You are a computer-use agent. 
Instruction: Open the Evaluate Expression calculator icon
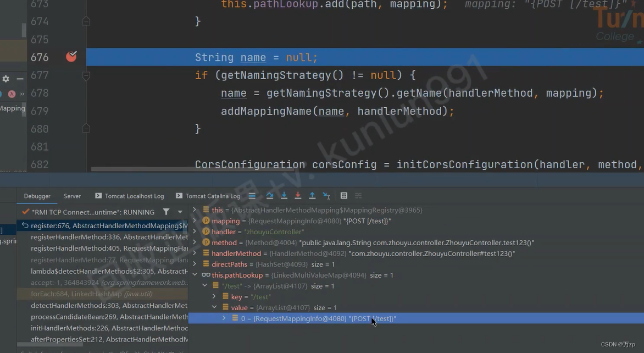pos(344,196)
